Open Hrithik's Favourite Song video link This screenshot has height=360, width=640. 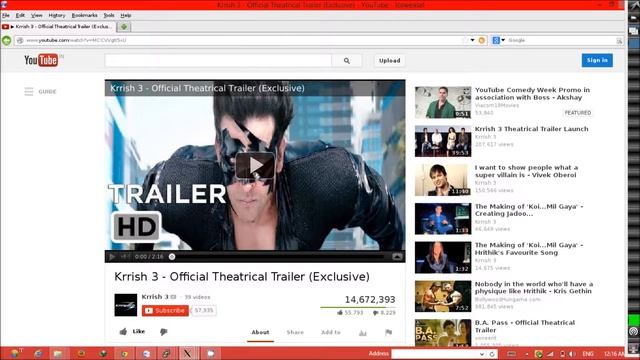[x=529, y=249]
